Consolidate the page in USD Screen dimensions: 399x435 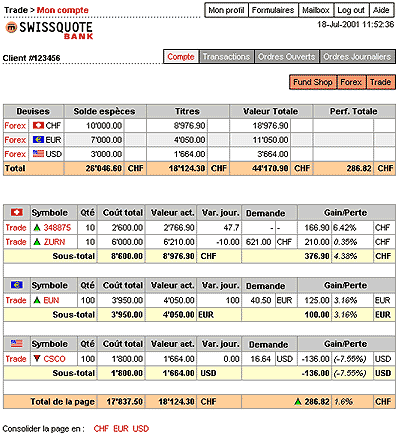click(141, 428)
